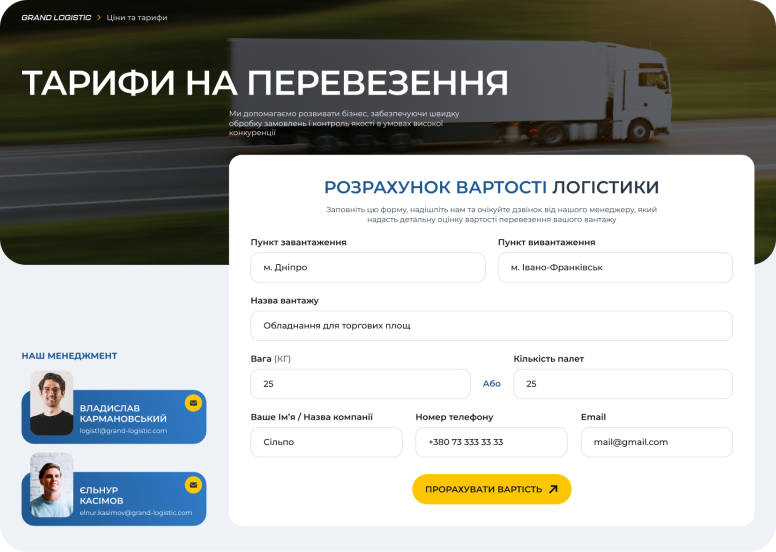Screen dimensions: 776x552
Task: Click the breadcrumb chevron separator icon
Action: click(99, 17)
